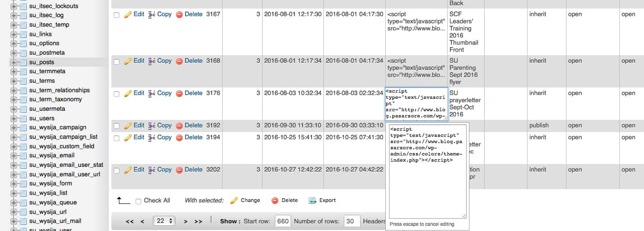Open the page number dropdown showing 22
The image size is (644, 231).
tap(164, 221)
